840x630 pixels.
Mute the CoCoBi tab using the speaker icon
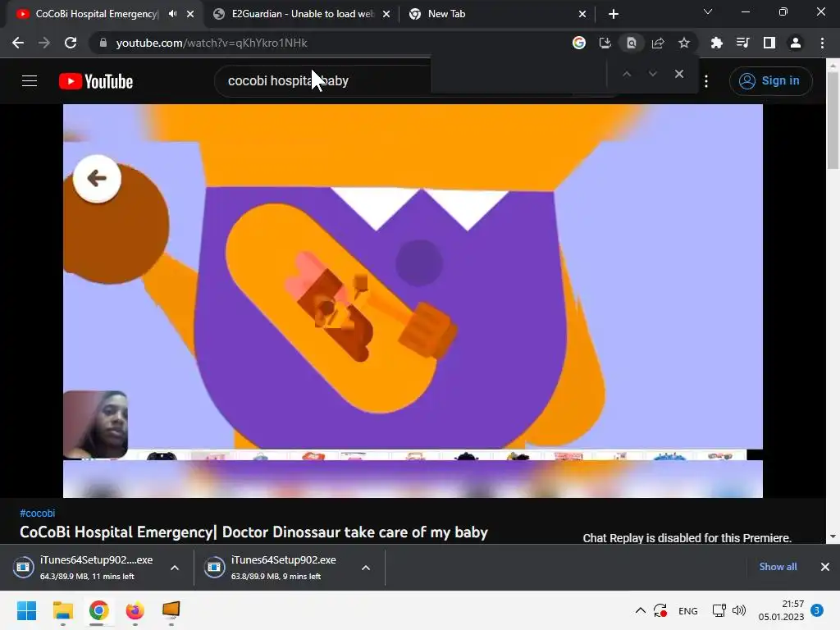pyautogui.click(x=172, y=14)
